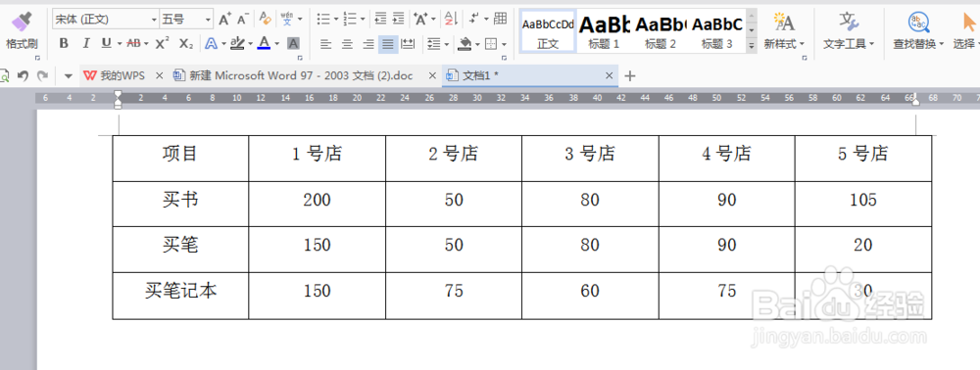This screenshot has height=370, width=980.
Task: Click the sort A-Z icon
Action: pyautogui.click(x=451, y=20)
